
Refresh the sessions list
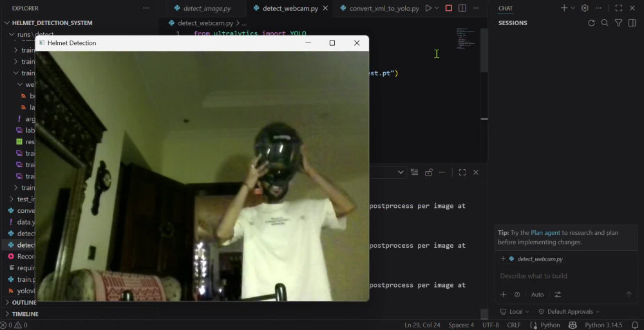pos(591,23)
